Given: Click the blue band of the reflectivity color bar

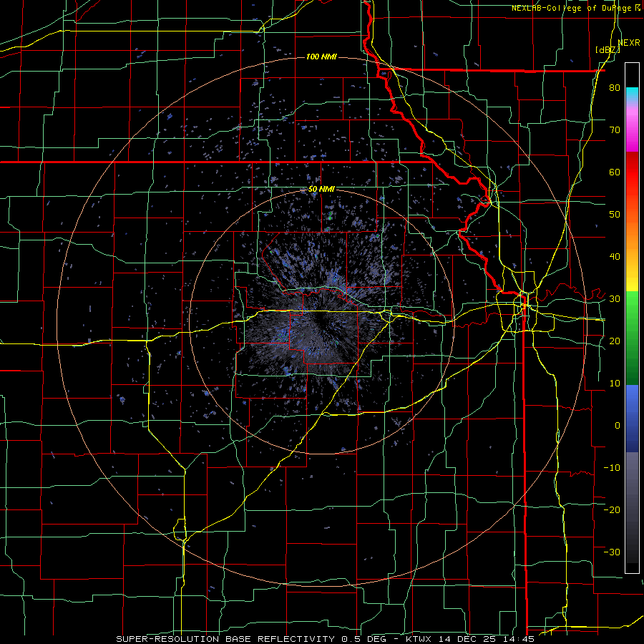Looking at the screenshot, I should [x=632, y=419].
